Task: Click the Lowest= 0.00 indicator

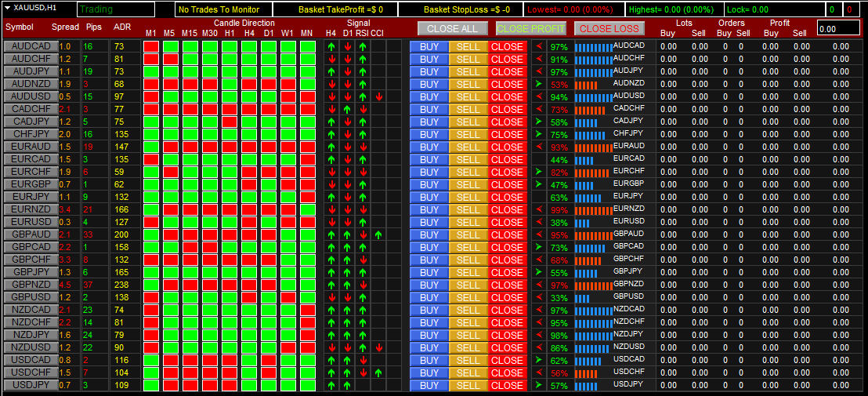Action: click(570, 10)
